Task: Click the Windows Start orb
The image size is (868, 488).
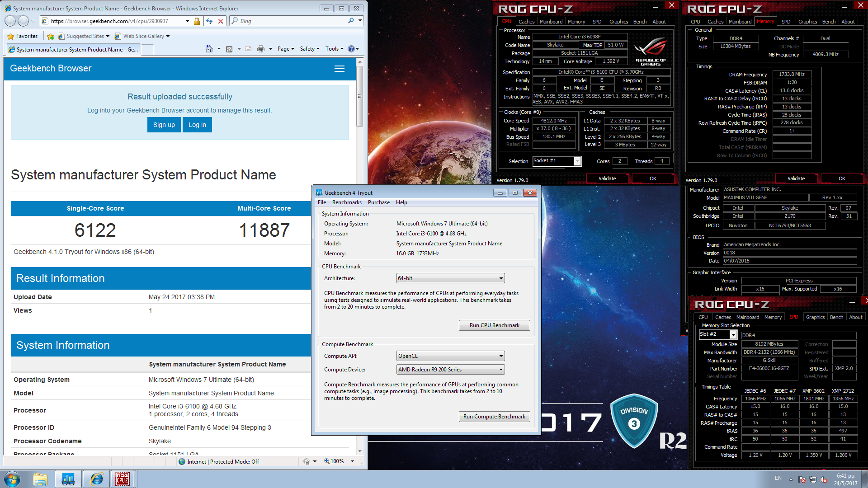Action: click(12, 479)
